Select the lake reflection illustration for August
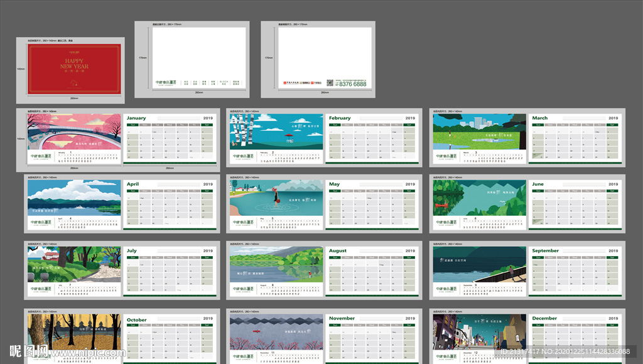 pos(276,264)
